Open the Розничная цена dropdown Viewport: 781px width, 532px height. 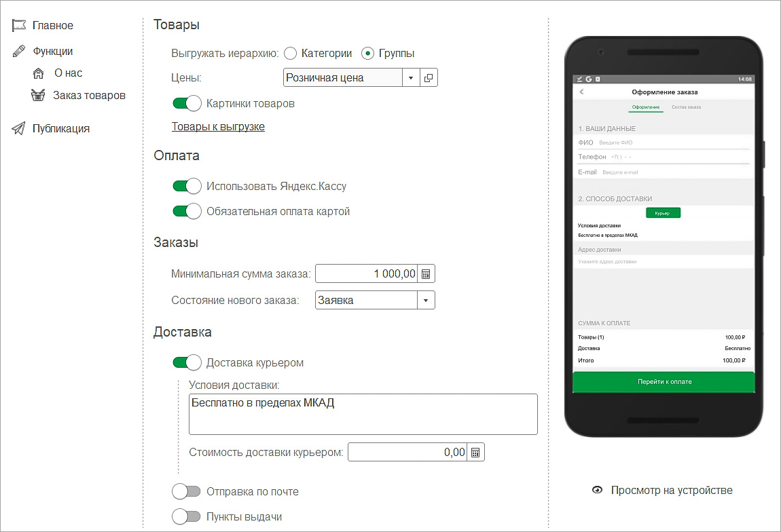pos(411,77)
